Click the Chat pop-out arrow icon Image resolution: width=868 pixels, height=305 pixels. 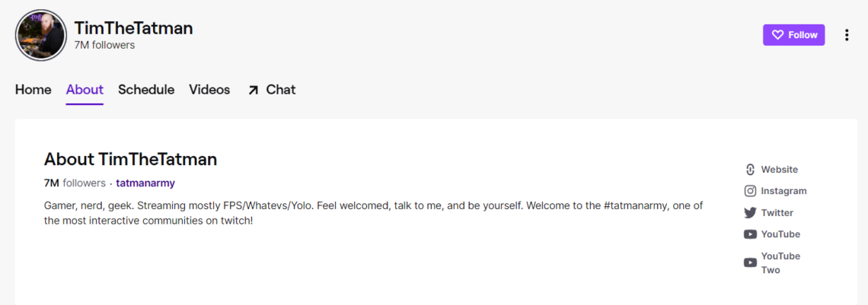(253, 91)
